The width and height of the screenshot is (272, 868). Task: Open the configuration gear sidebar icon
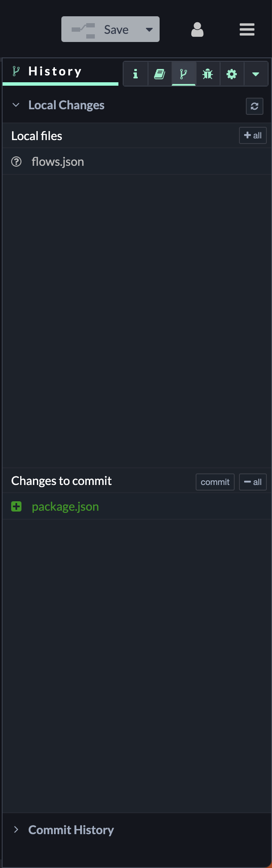(x=232, y=74)
